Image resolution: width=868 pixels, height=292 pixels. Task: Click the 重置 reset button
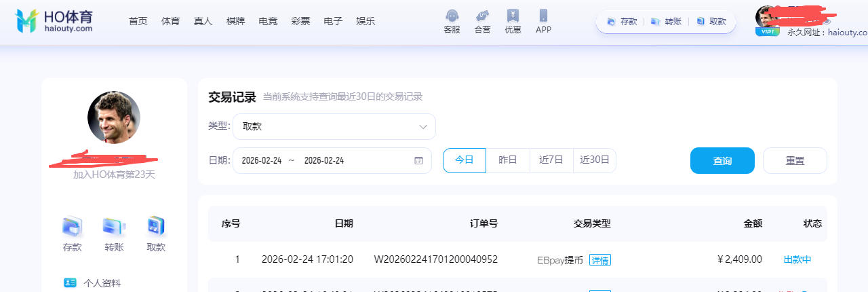(795, 161)
